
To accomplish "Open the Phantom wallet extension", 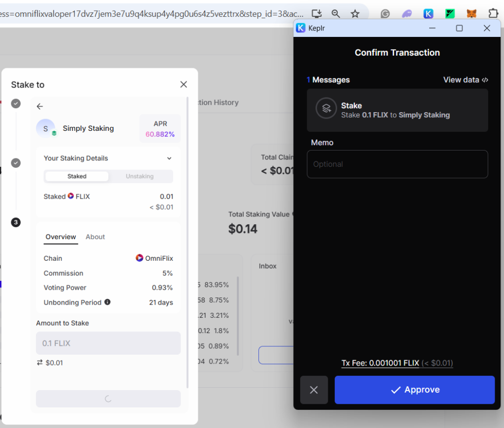I will coord(407,14).
